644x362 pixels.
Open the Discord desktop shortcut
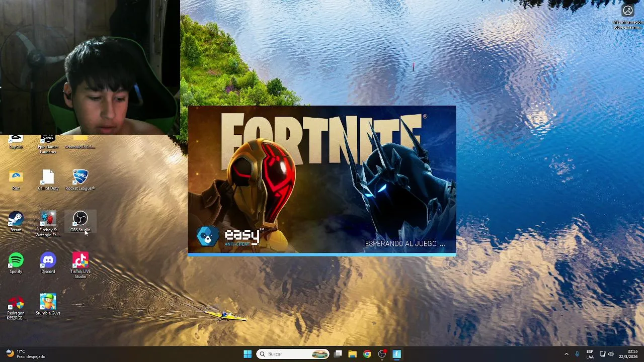pos(48,263)
